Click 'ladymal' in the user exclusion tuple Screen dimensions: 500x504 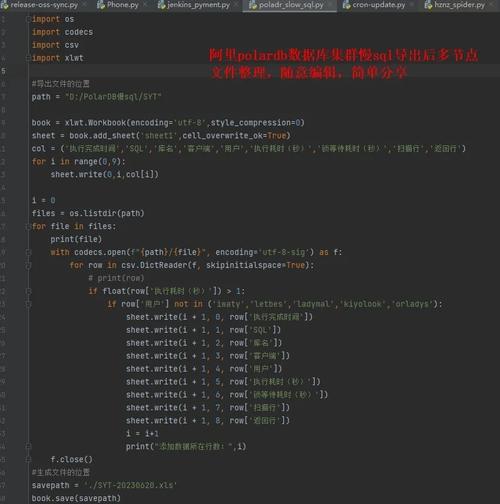(313, 304)
